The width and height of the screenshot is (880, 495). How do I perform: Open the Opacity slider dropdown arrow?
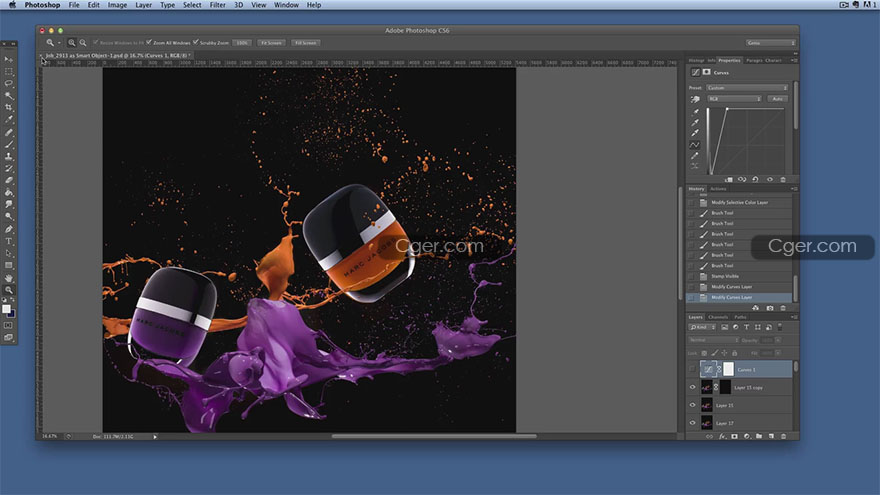tap(778, 340)
